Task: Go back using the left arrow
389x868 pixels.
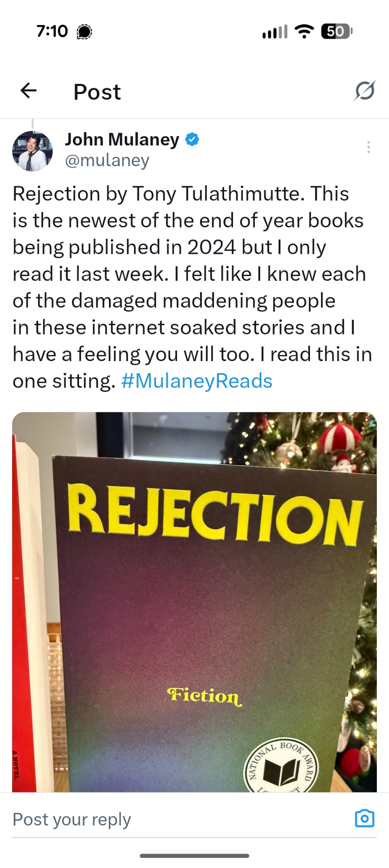Action: point(29,91)
